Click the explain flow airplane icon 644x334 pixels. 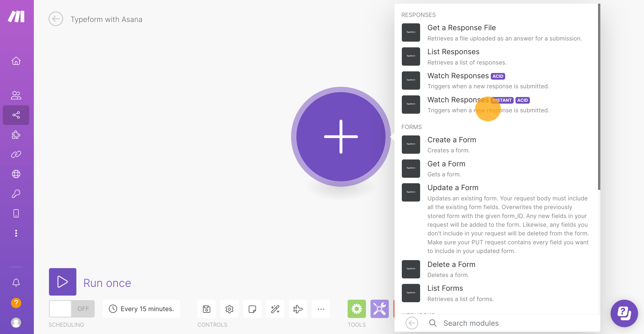point(298,309)
